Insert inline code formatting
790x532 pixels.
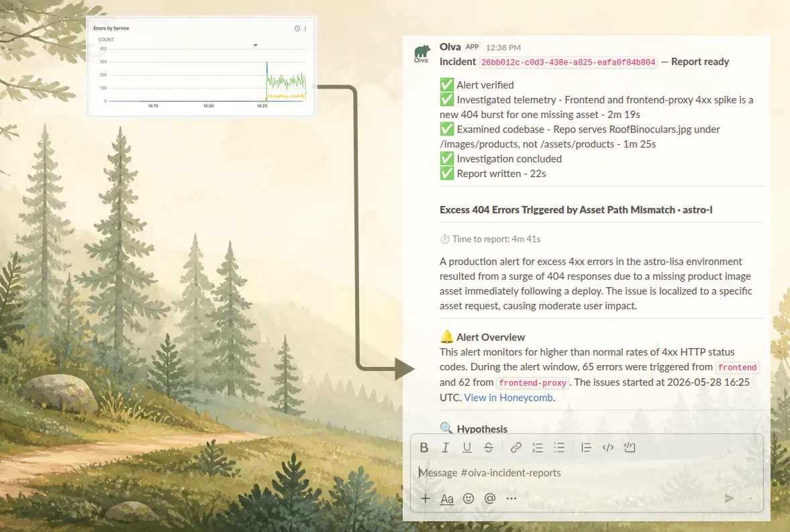point(608,447)
